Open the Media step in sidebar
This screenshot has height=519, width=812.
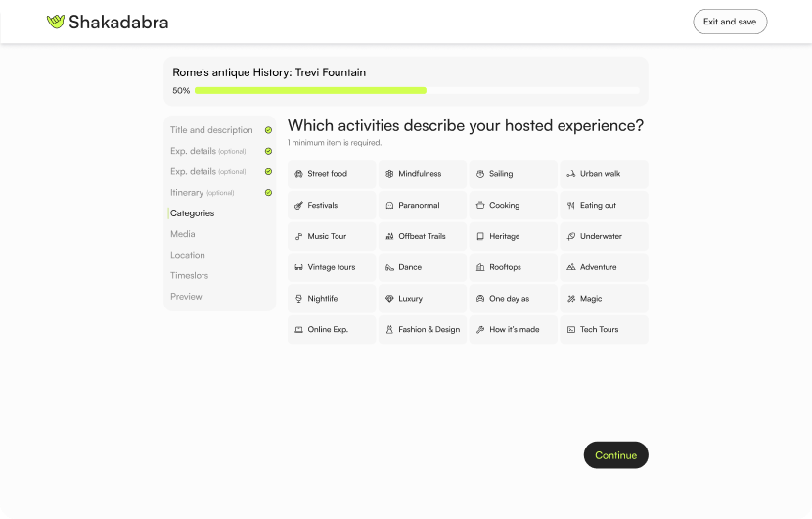tap(183, 234)
